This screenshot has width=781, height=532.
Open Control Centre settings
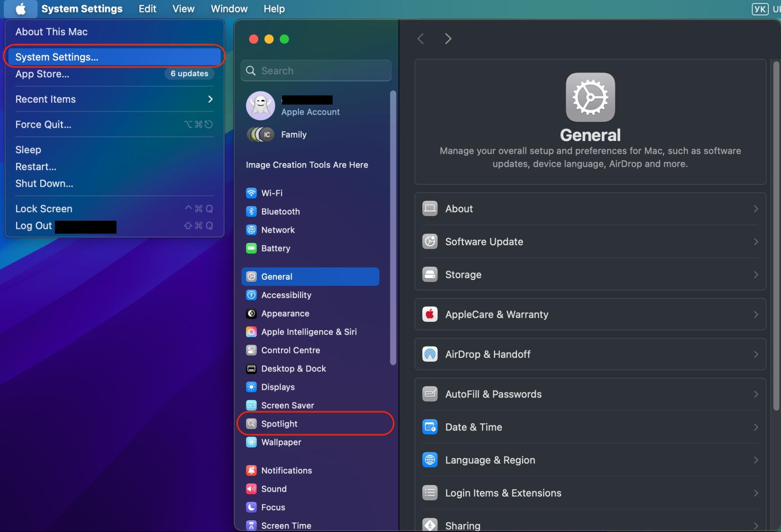point(291,350)
